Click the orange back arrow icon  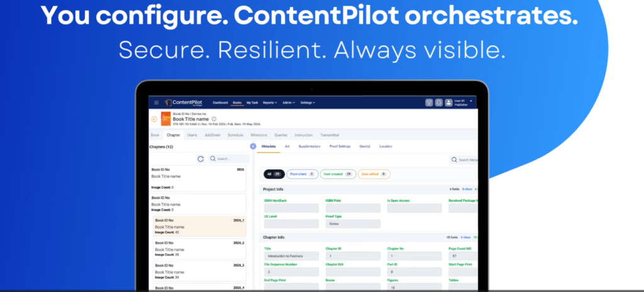tap(154, 119)
